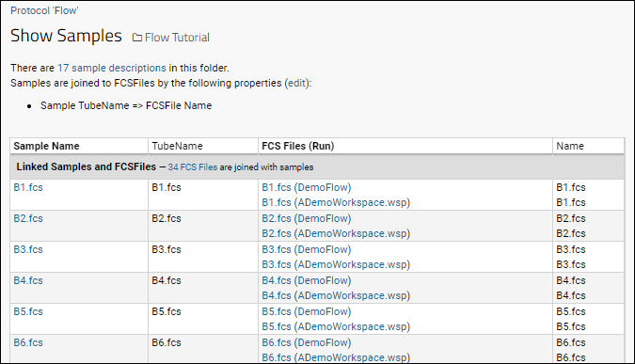
Task: Open B2.fcs (ADemoWorkspace.wsp) file link
Action: [x=336, y=233]
